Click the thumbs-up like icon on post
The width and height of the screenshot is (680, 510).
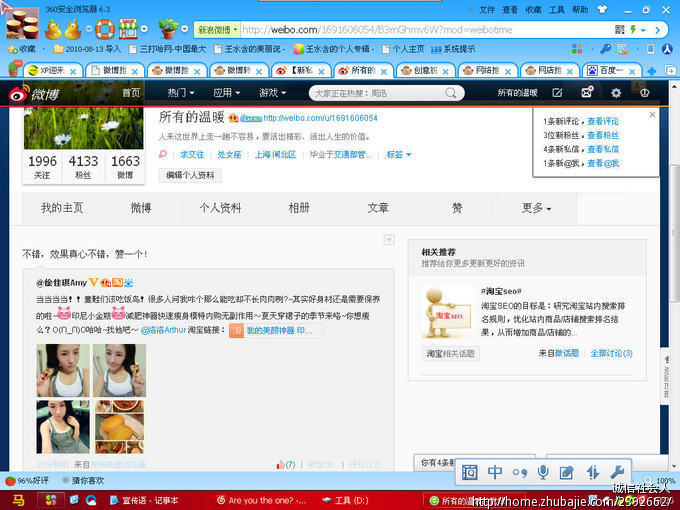click(x=280, y=465)
